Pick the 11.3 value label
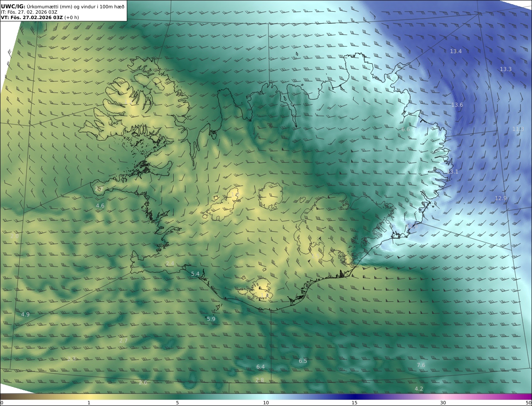532x406 pixels. (x=517, y=129)
